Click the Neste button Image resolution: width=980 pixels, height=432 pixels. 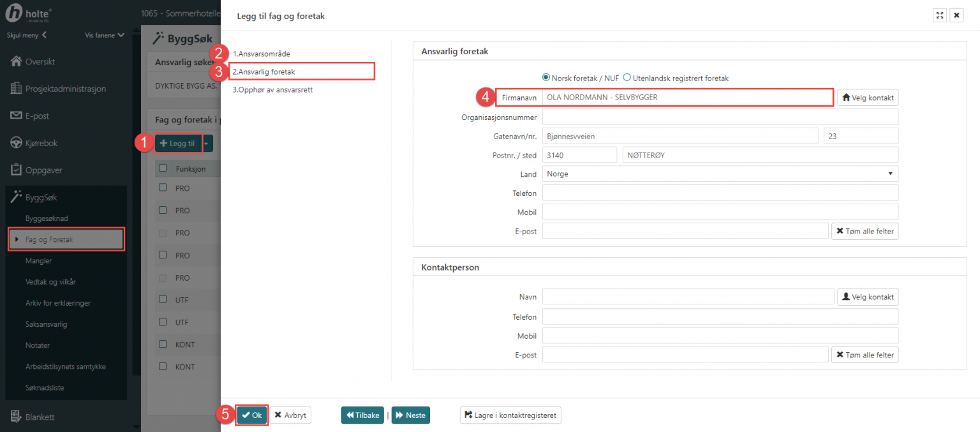click(x=410, y=415)
